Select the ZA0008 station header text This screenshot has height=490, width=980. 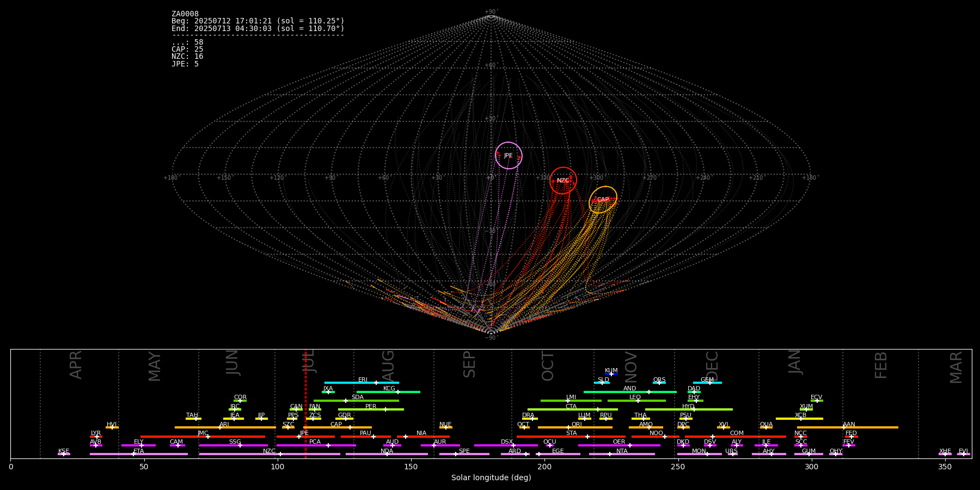(x=185, y=14)
